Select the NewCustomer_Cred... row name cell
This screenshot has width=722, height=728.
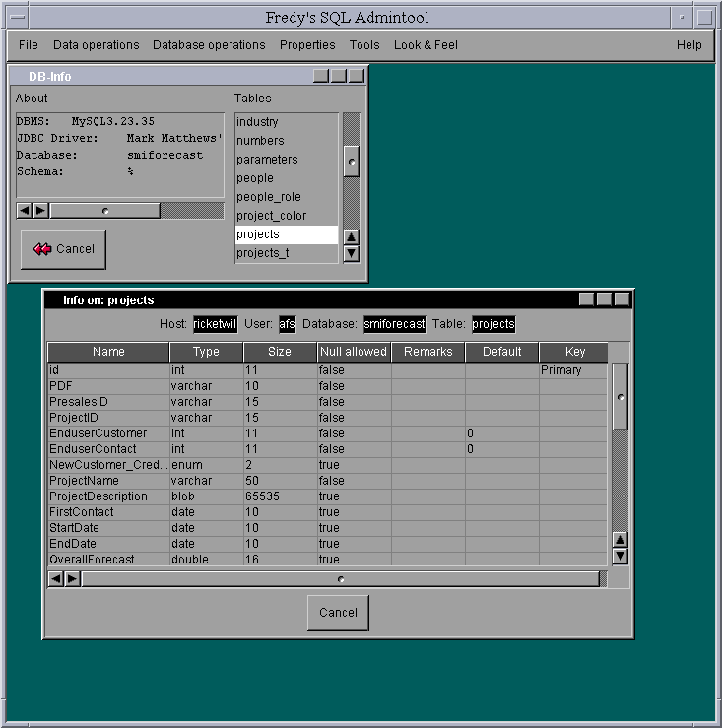(108, 465)
